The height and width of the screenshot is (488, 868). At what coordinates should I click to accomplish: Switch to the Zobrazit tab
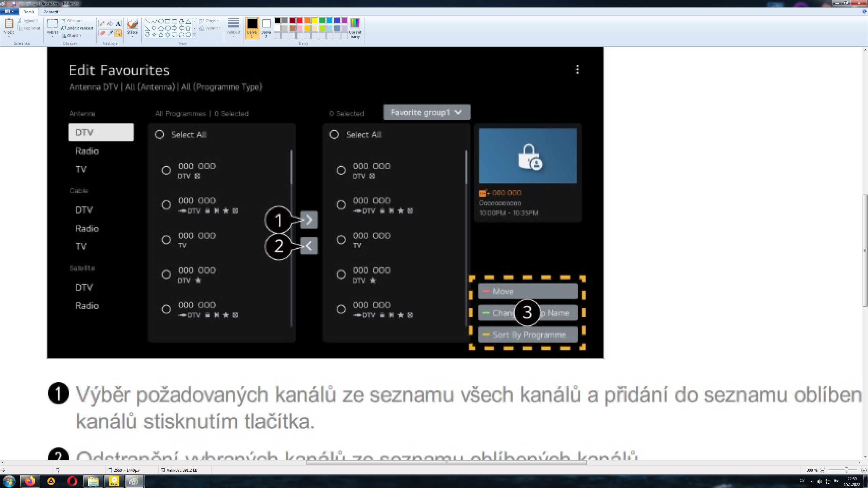tap(51, 12)
